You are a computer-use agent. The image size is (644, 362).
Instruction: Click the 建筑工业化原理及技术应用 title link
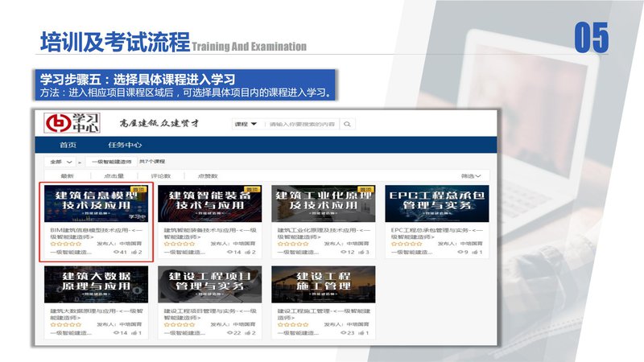click(x=324, y=233)
